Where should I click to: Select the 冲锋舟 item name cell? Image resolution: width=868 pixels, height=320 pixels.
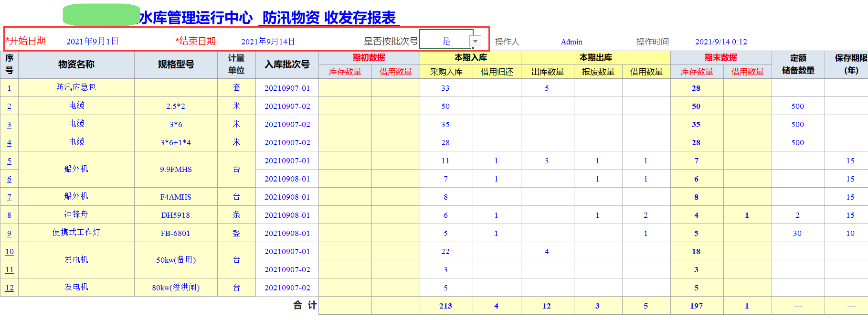[76, 214]
